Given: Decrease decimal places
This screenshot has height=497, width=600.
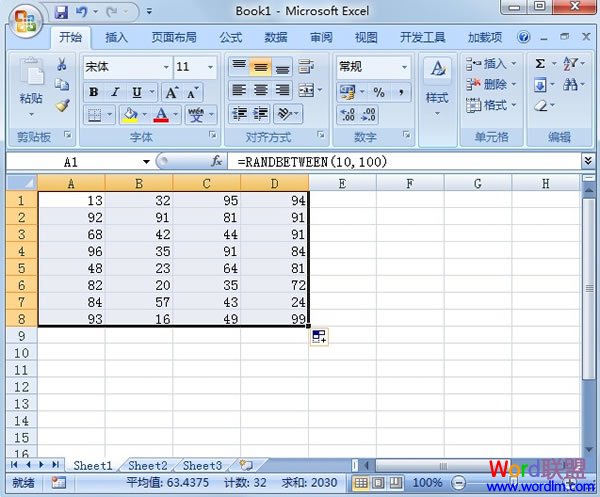Looking at the screenshot, I should point(368,114).
